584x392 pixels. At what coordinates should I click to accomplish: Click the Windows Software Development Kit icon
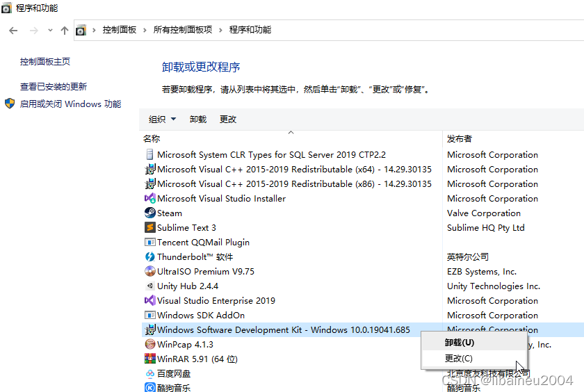(x=149, y=330)
